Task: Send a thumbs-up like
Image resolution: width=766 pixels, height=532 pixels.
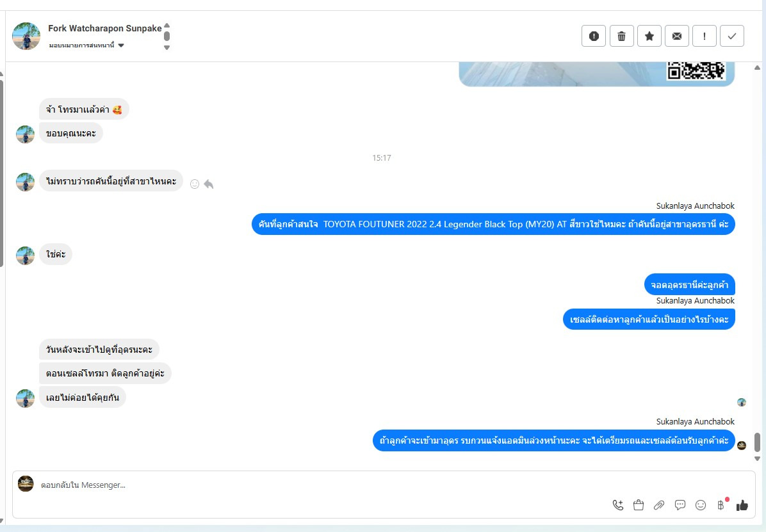Action: click(x=742, y=505)
